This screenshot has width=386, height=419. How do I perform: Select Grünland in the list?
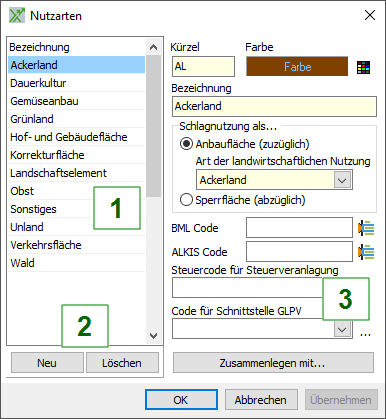coord(77,119)
